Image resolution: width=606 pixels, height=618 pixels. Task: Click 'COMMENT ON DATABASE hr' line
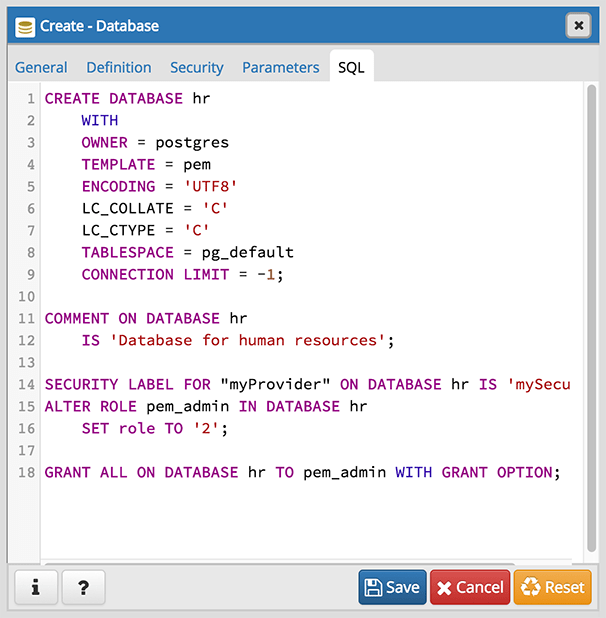click(146, 318)
